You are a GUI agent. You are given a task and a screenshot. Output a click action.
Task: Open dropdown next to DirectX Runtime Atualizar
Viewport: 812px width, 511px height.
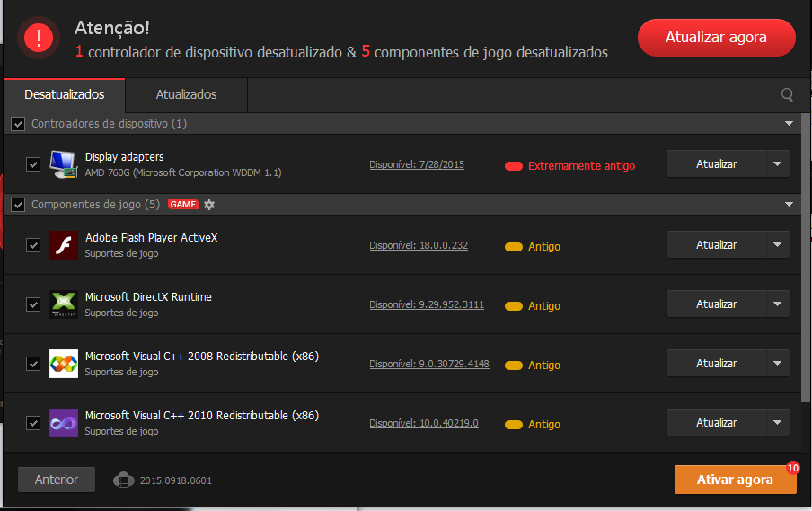click(x=778, y=304)
